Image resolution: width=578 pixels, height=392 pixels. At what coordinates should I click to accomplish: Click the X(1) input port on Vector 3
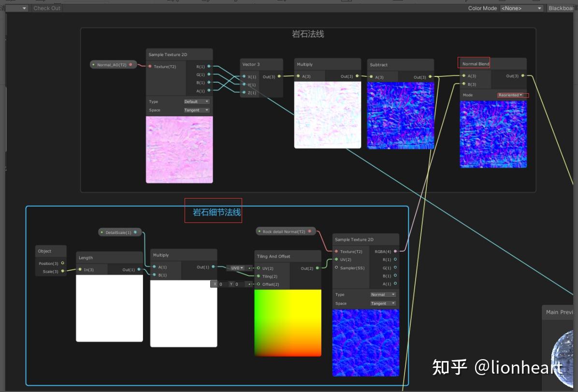click(x=244, y=76)
